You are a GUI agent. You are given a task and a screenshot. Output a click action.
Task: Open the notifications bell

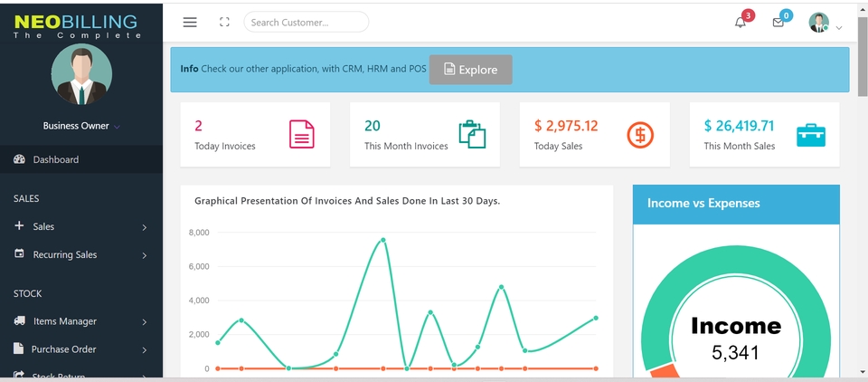point(741,22)
